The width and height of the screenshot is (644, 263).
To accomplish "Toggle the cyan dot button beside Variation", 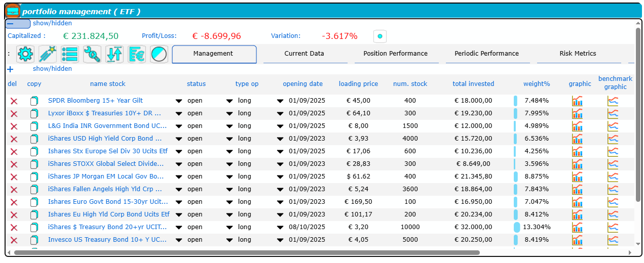I will tap(380, 36).
